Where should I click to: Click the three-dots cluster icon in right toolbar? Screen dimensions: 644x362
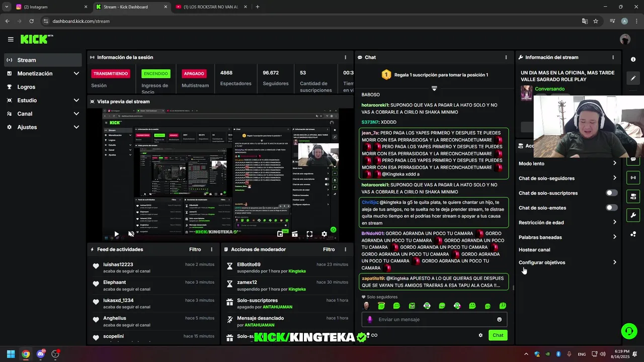pos(633,234)
